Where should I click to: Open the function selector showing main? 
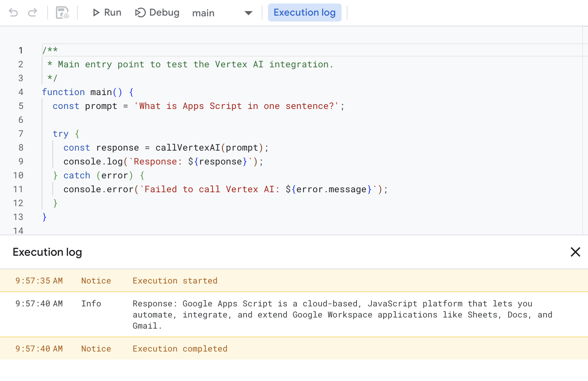[203, 13]
